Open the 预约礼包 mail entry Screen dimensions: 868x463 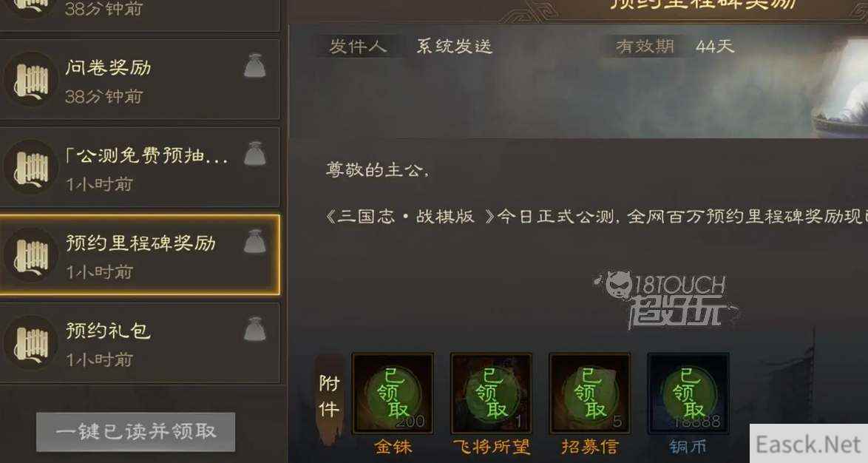[140, 342]
